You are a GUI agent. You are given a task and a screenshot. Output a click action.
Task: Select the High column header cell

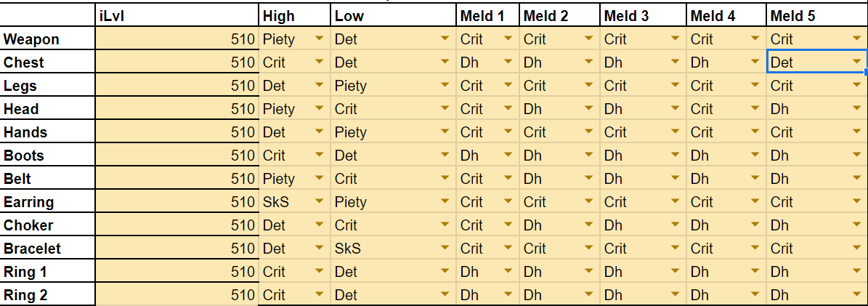293,16
